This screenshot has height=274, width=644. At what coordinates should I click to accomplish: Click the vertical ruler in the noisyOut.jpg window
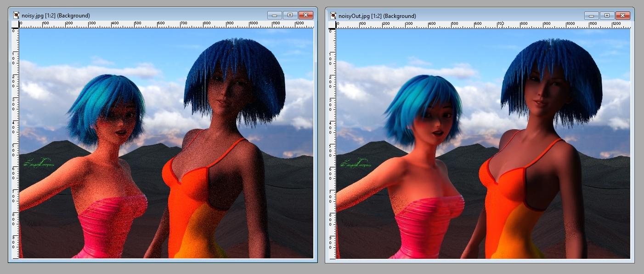tap(332, 143)
